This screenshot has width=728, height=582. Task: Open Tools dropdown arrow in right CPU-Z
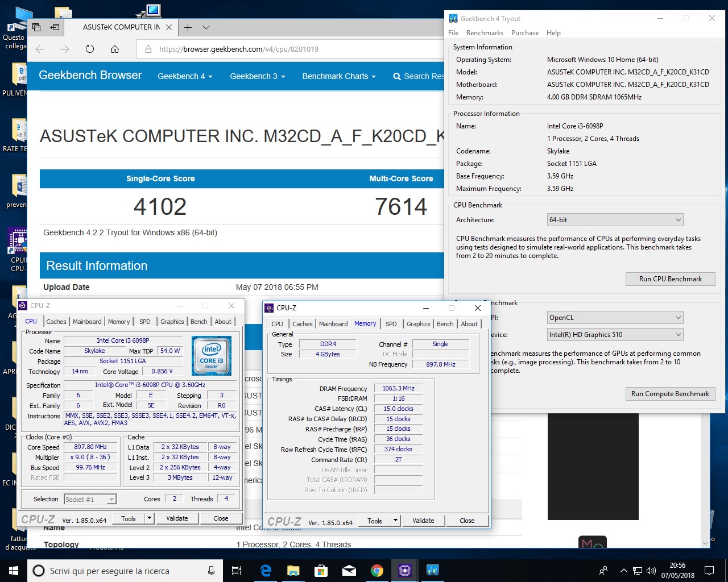point(395,521)
